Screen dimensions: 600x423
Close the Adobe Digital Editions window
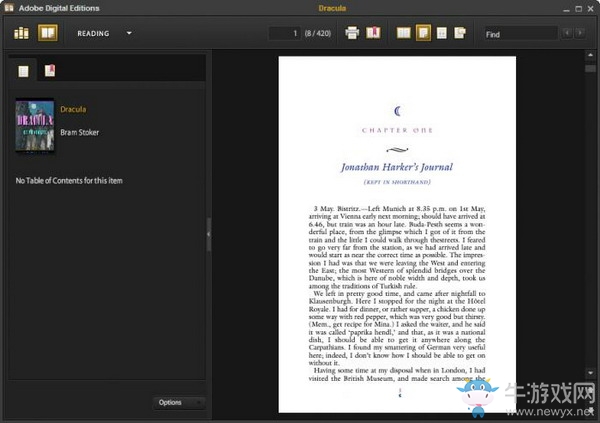coord(590,8)
